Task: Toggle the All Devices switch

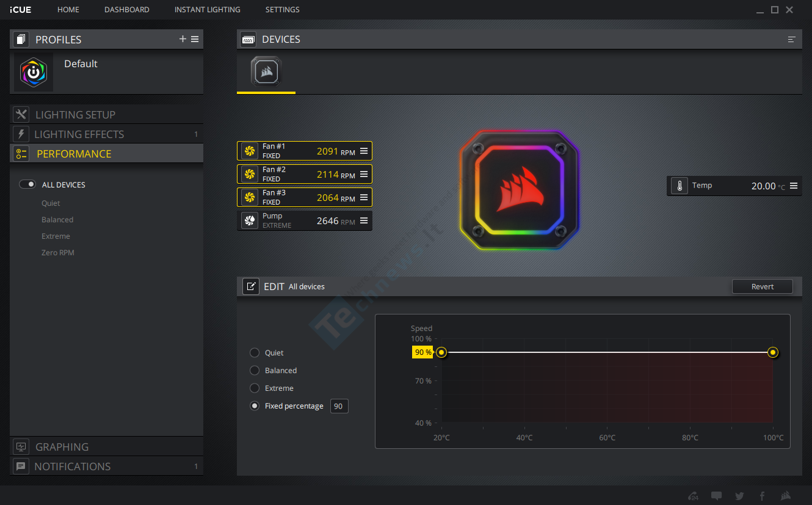Action: (x=27, y=184)
